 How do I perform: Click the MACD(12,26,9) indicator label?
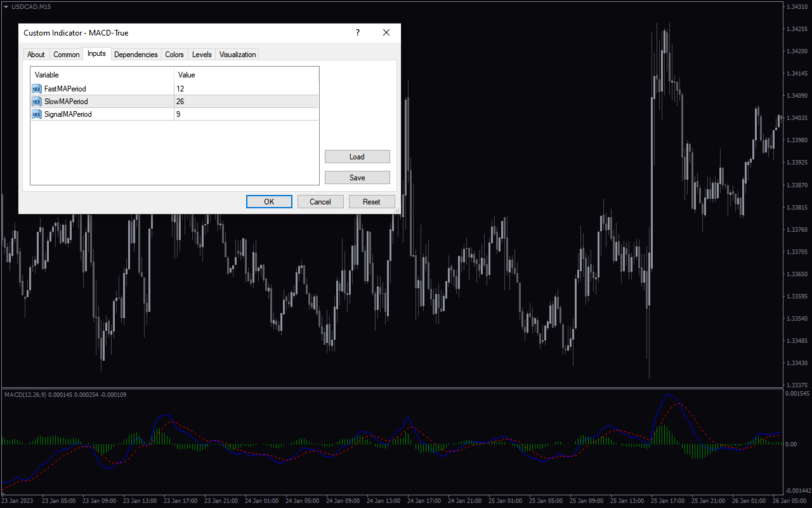(65, 395)
